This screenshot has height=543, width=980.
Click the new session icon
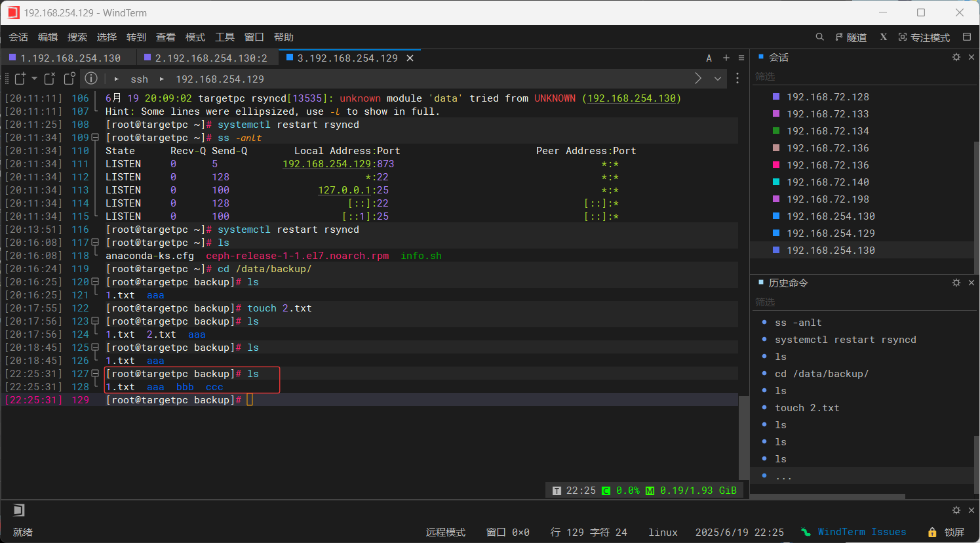tap(20, 79)
